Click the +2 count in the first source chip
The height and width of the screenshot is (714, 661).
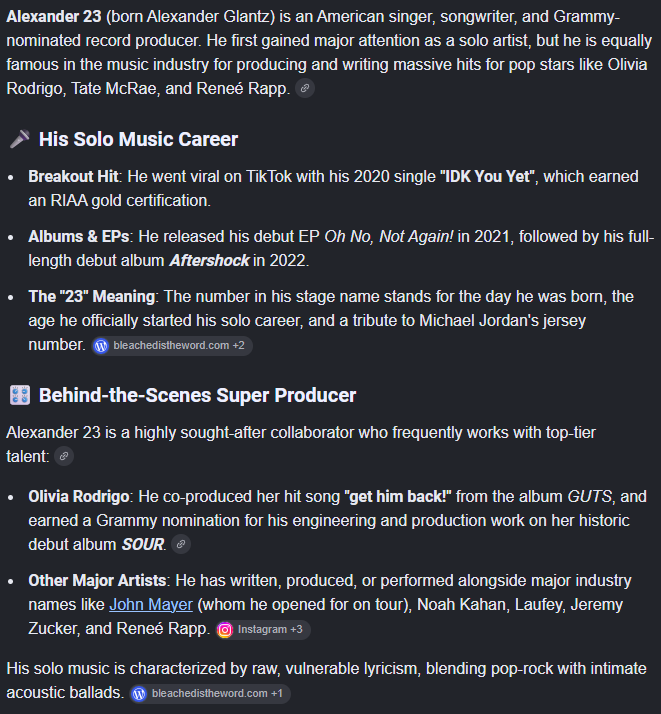[239, 346]
